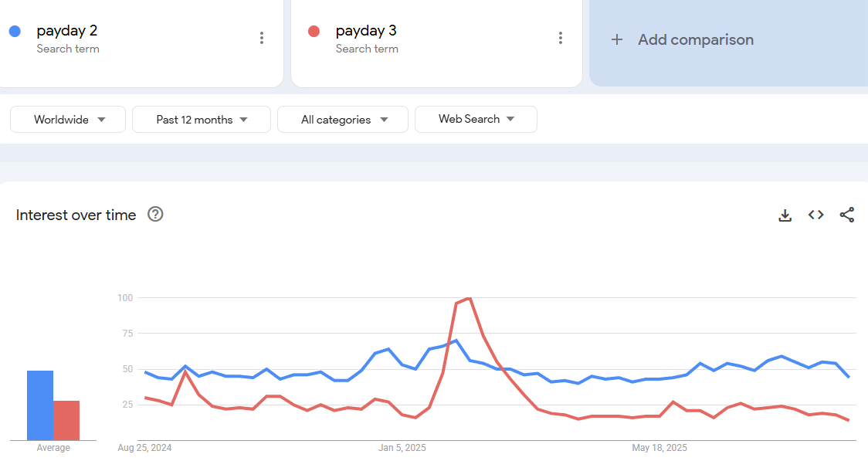This screenshot has height=461, width=868.
Task: Click the blue dot beside payday 2
Action: [15, 32]
